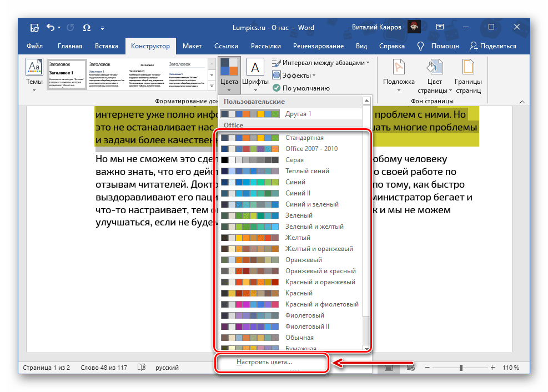Choose the Синий color scheme
Screen dimensions: 548x392
pos(289,182)
